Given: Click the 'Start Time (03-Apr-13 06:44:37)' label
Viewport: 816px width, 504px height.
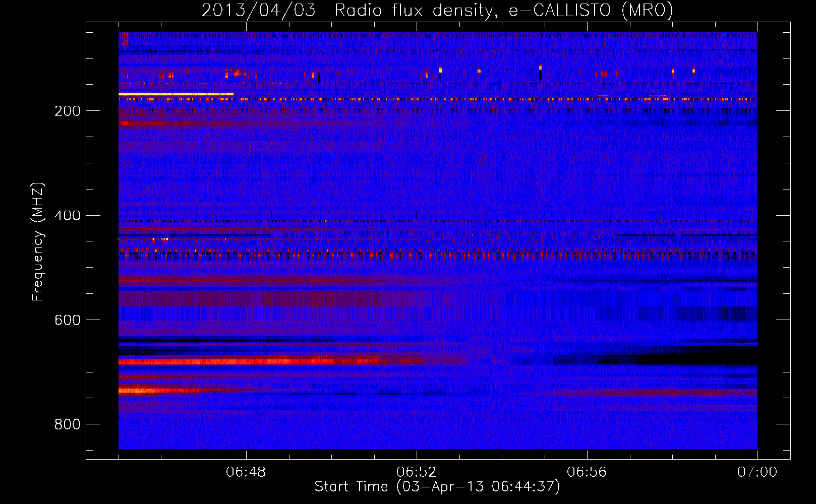Looking at the screenshot, I should point(437,487).
